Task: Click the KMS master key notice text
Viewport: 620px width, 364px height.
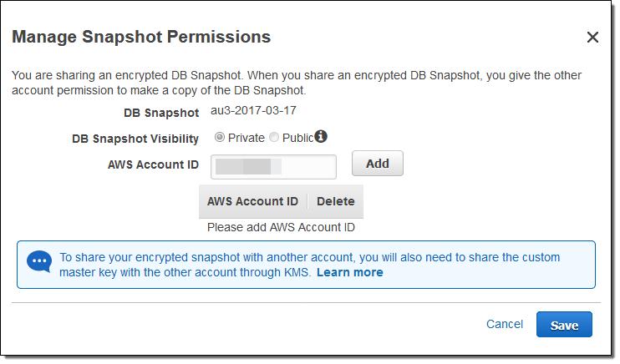Action: [309, 258]
